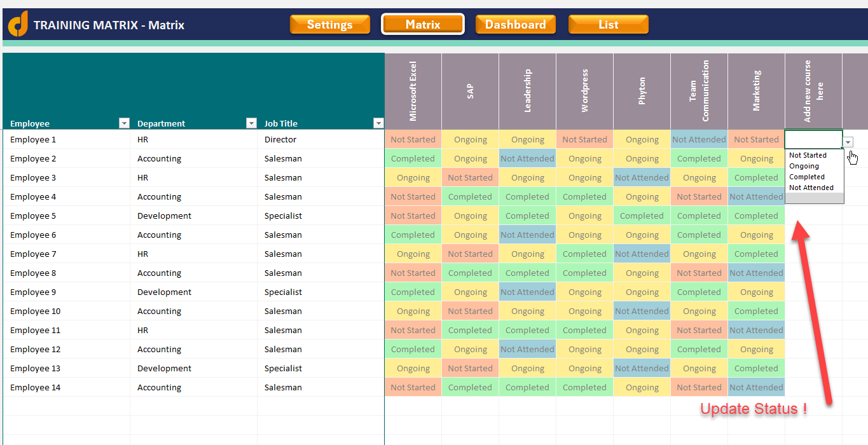Select the Wordpress course header
The width and height of the screenshot is (868, 445).
coord(585,91)
